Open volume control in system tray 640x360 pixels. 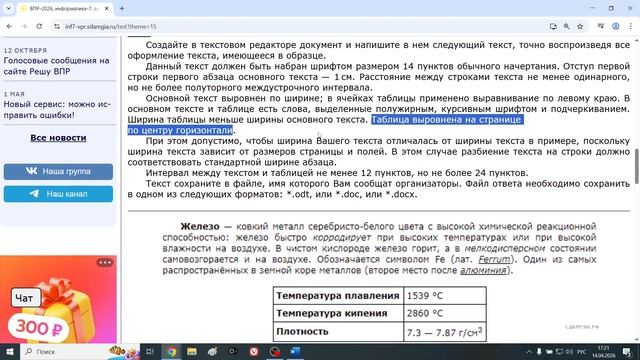569,351
